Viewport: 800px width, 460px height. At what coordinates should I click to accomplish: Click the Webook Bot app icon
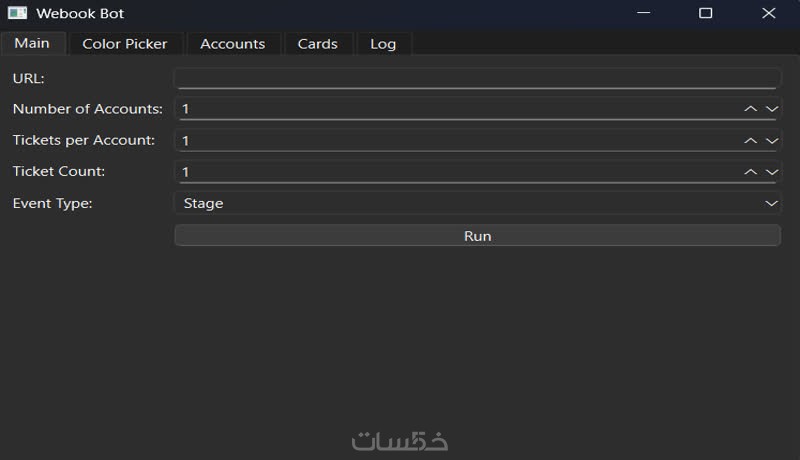click(18, 14)
